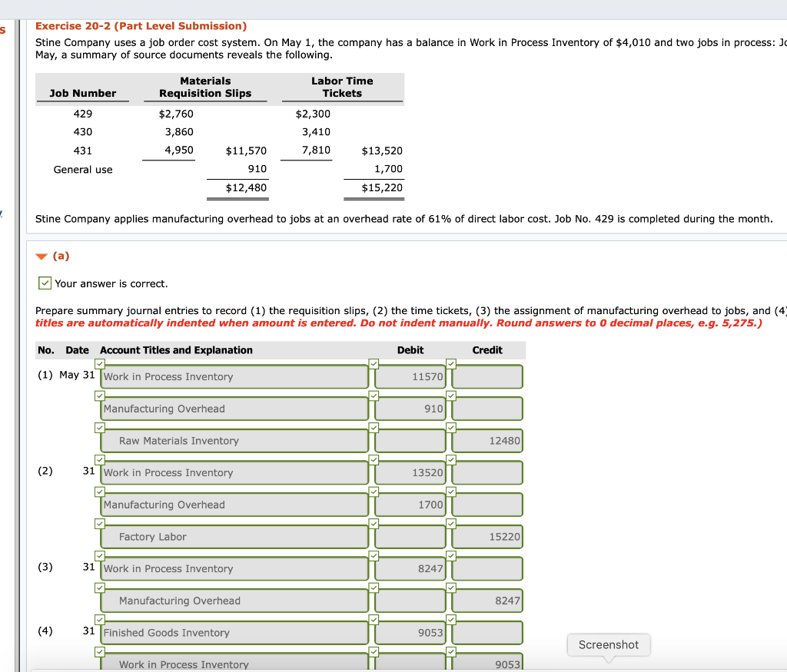Viewport: 787px width, 672px height.
Task: Click the checkmark icon above the first Work in Process Inventory field
Action: click(99, 363)
